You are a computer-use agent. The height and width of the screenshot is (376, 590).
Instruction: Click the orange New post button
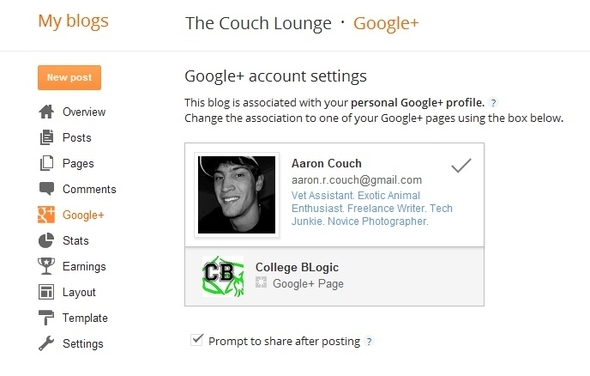click(x=69, y=78)
